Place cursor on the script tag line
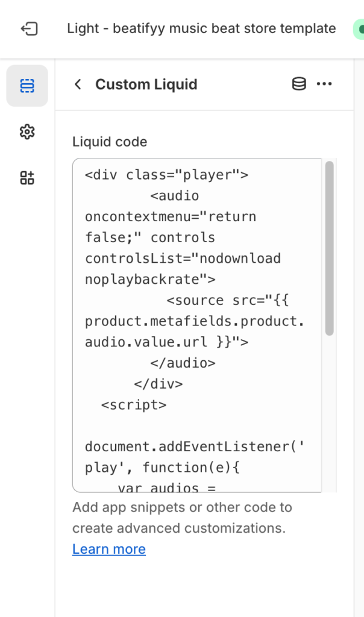 click(x=134, y=404)
